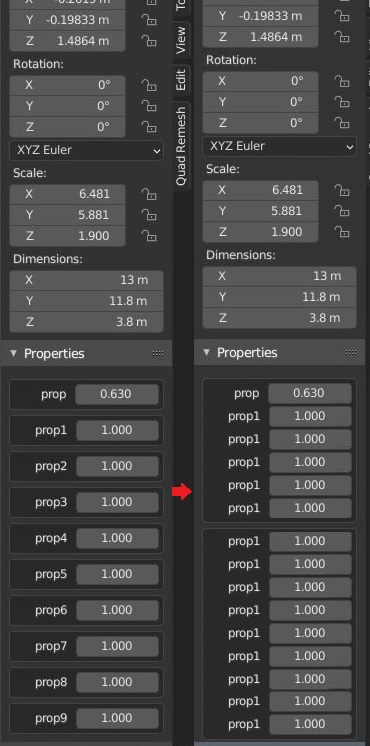Click Dimensions Y 11.8 m field, left panel
This screenshot has height=746, width=370.
point(87,301)
